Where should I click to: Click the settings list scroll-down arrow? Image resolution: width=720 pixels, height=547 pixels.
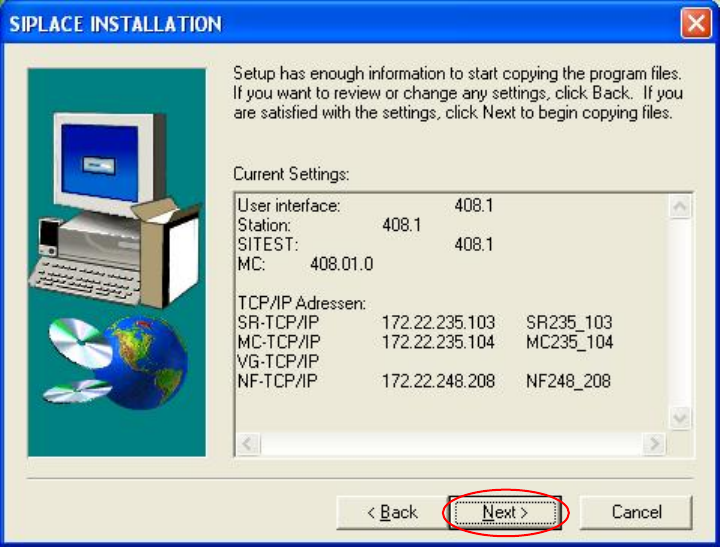[680, 418]
